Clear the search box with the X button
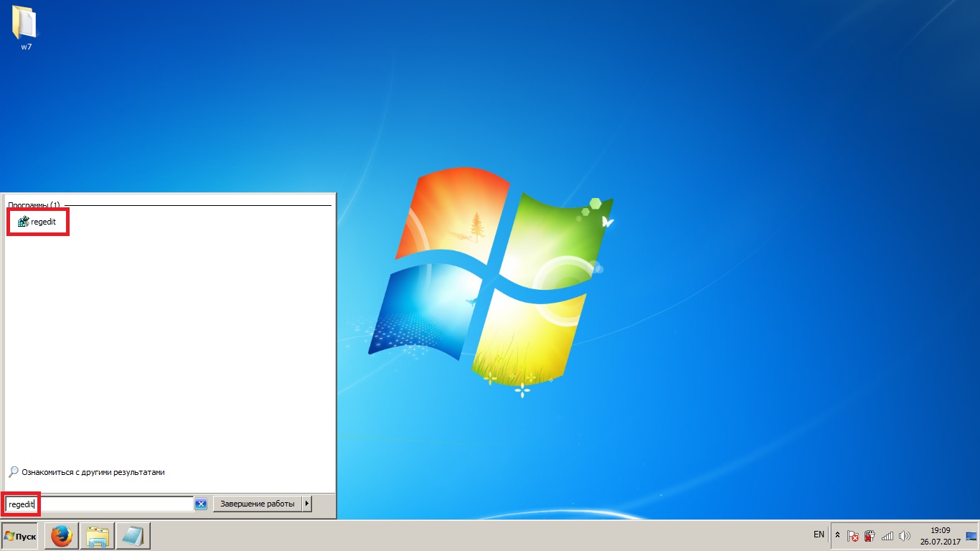This screenshot has width=980, height=551. 201,504
